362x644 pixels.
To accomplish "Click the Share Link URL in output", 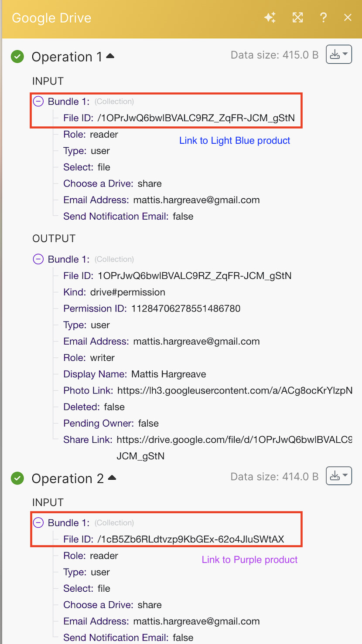I will coord(234,440).
